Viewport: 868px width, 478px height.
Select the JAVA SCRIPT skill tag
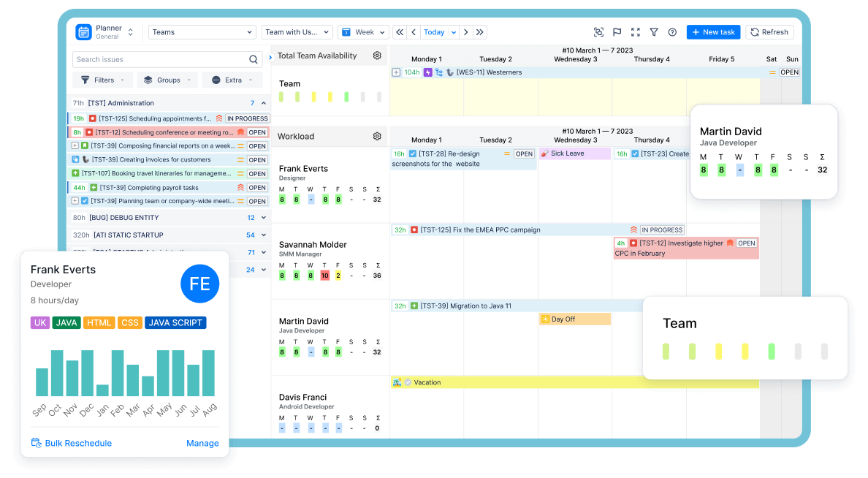click(175, 322)
